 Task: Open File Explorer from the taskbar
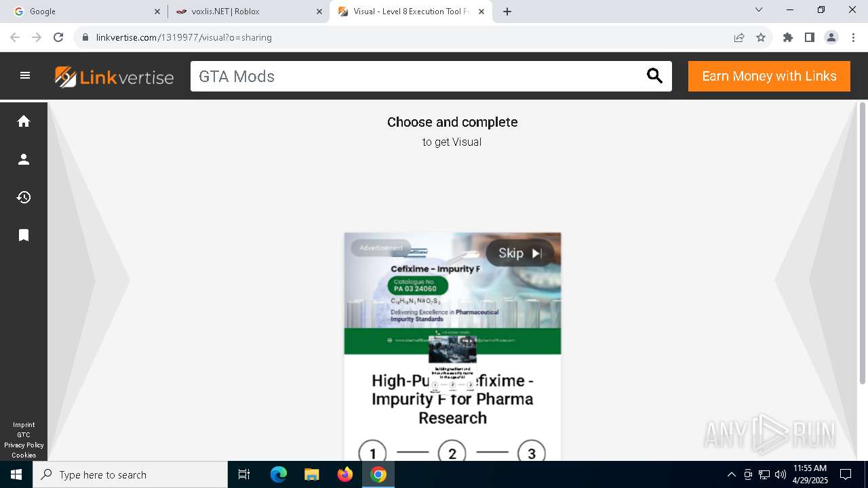click(x=312, y=474)
